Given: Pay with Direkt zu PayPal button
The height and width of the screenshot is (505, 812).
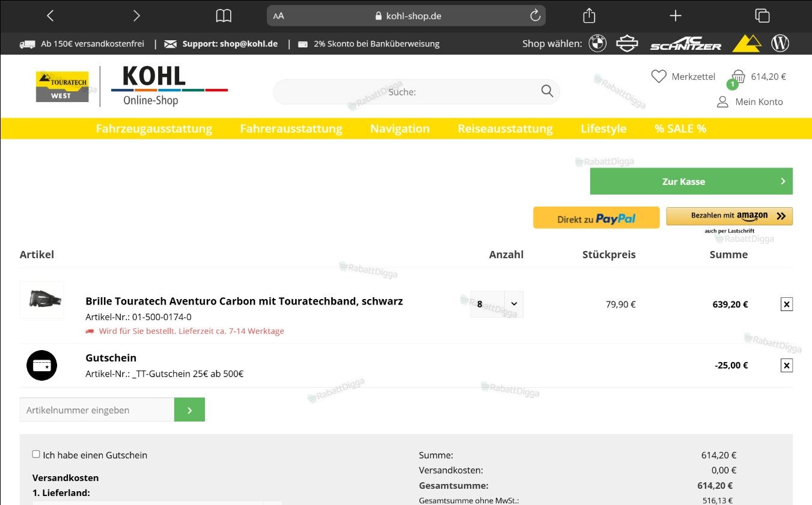Looking at the screenshot, I should pos(596,218).
